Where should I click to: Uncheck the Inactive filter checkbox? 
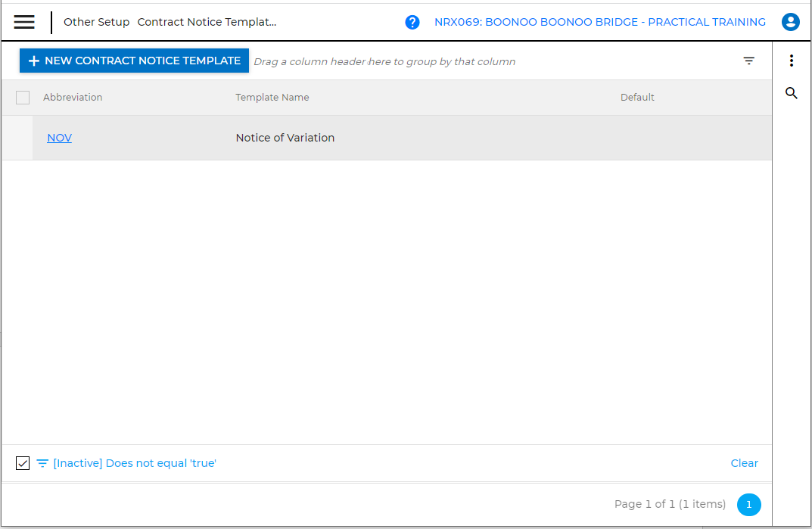pos(23,463)
